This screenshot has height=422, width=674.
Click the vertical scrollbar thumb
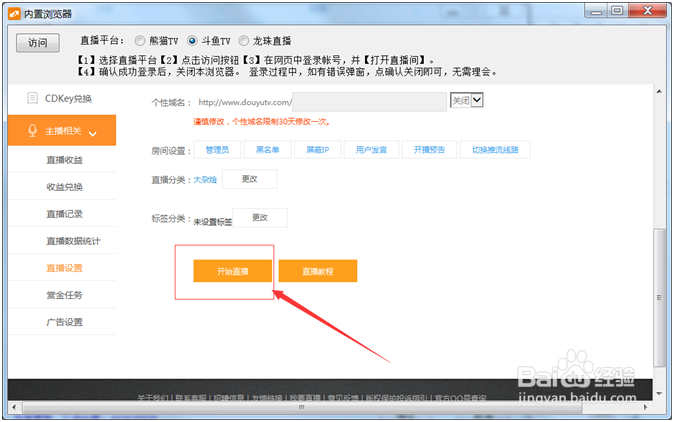659,297
